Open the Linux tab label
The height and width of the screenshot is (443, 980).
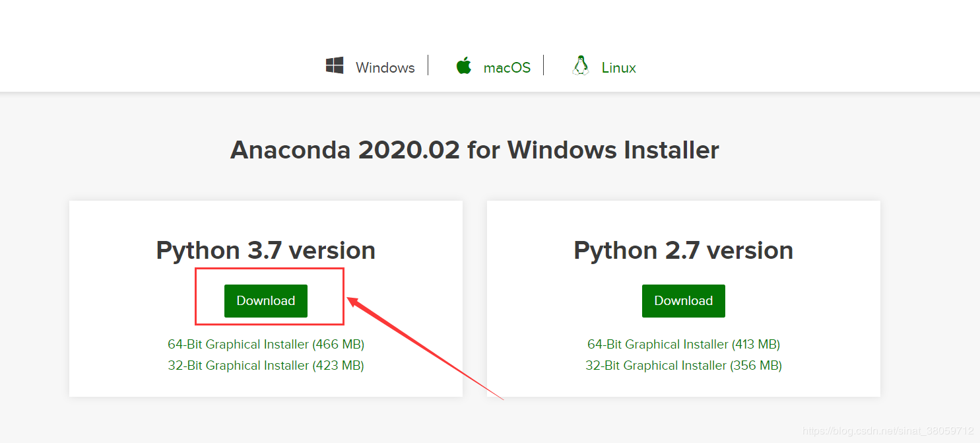click(618, 68)
